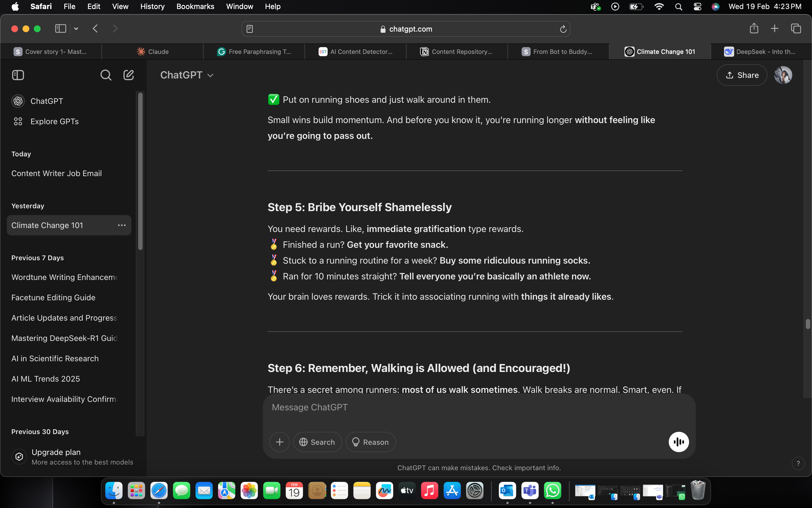The image size is (812, 508).
Task: Open Siri from the menu bar
Action: click(x=715, y=6)
